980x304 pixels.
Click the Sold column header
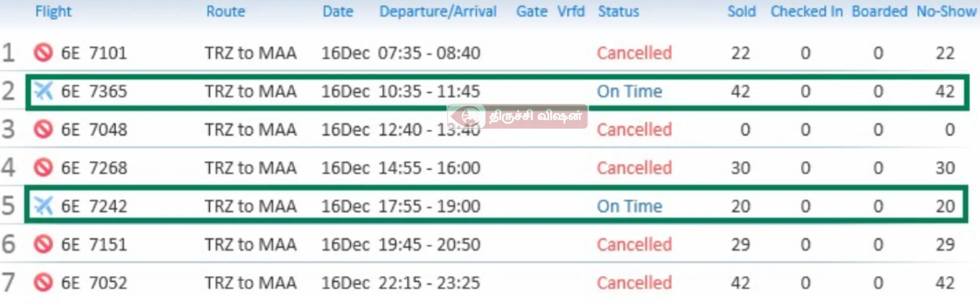coord(741,11)
